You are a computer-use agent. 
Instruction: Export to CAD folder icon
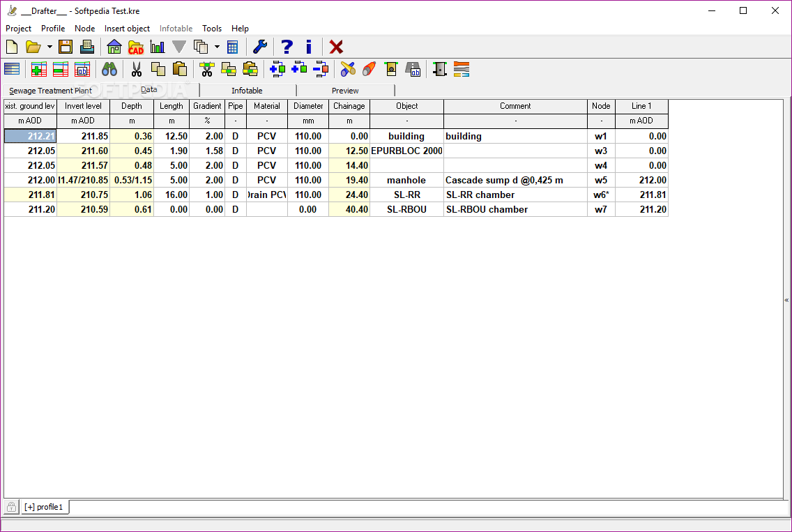click(x=136, y=47)
